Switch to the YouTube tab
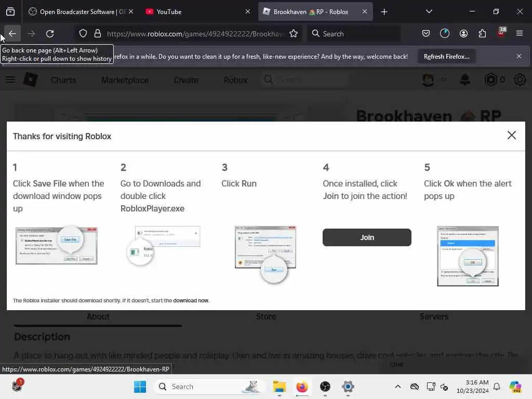The image size is (532, 399). 197,12
